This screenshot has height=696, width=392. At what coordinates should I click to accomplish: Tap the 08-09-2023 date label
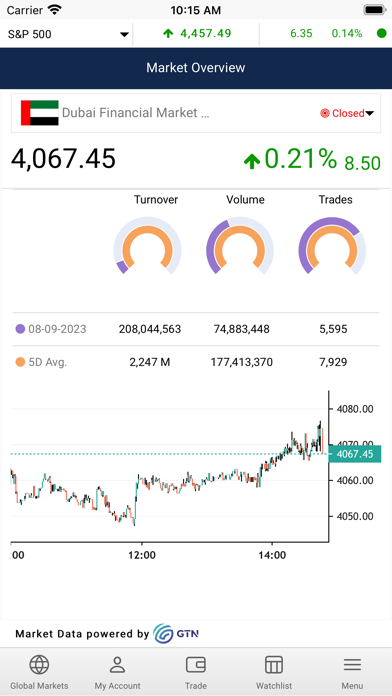coord(57,329)
